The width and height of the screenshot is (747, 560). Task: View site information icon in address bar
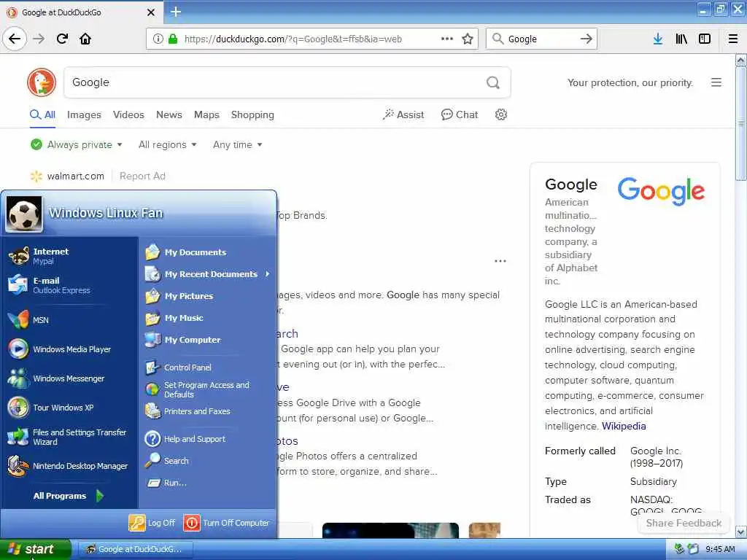pos(158,39)
